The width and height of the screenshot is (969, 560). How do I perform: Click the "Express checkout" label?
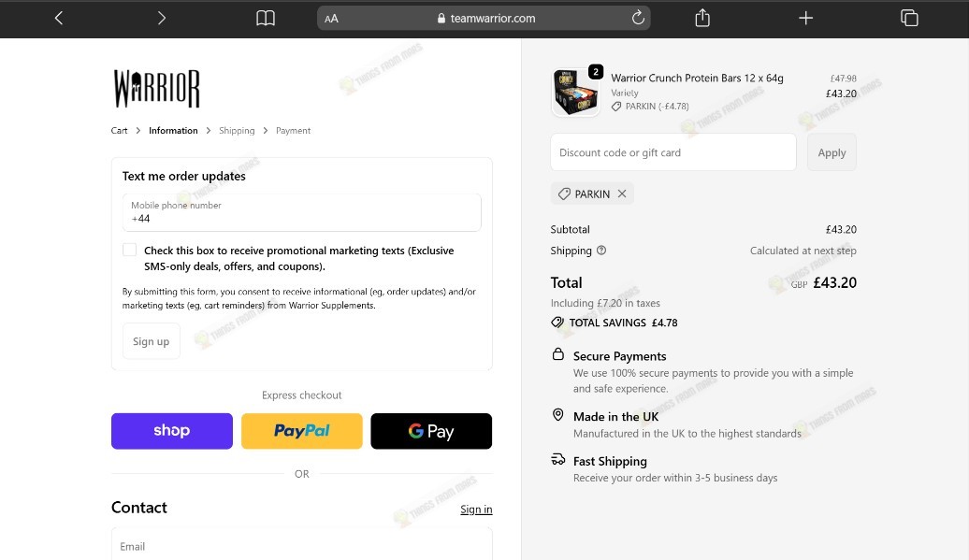301,395
